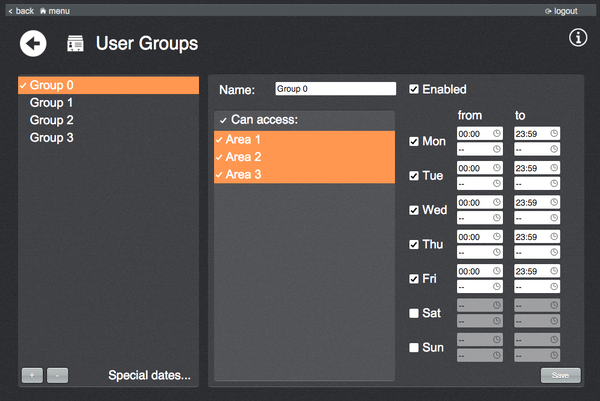The width and height of the screenshot is (600, 401).
Task: Log out using the logout link
Action: tap(561, 11)
